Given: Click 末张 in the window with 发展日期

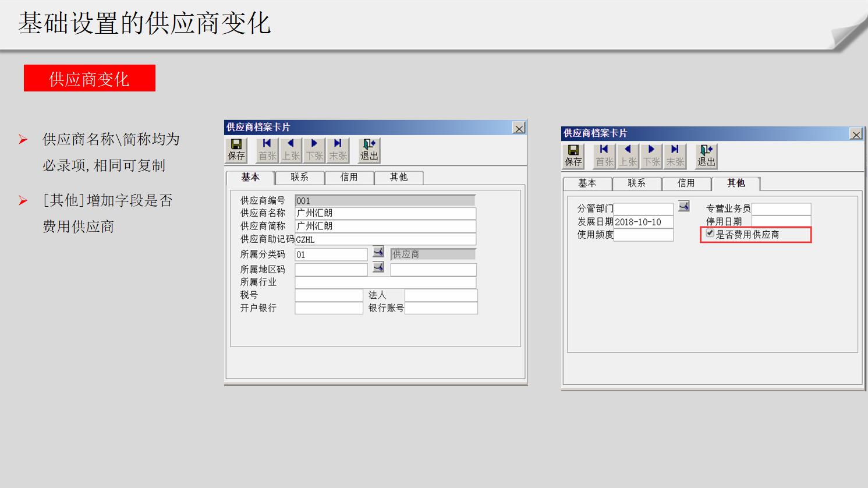Looking at the screenshot, I should coord(675,155).
